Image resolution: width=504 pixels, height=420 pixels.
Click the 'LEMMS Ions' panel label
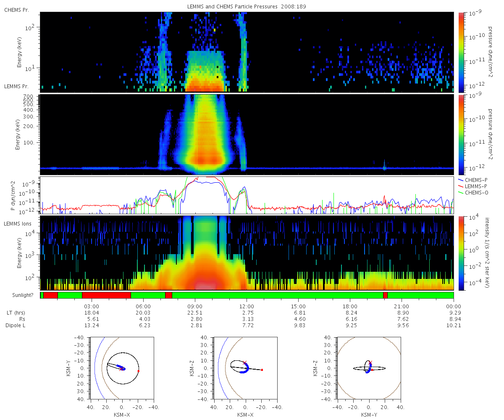[x=17, y=223]
